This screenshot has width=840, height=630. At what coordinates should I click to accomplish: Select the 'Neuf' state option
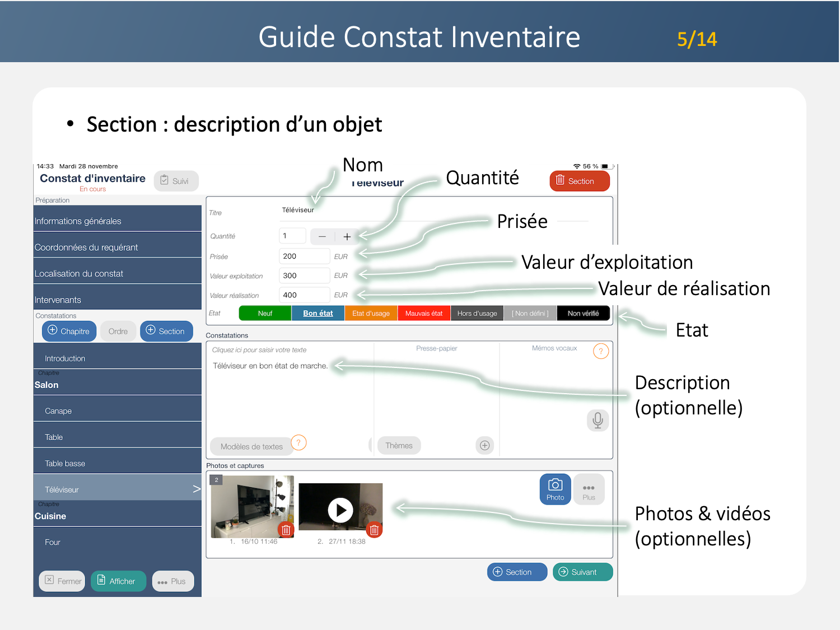[x=265, y=314]
